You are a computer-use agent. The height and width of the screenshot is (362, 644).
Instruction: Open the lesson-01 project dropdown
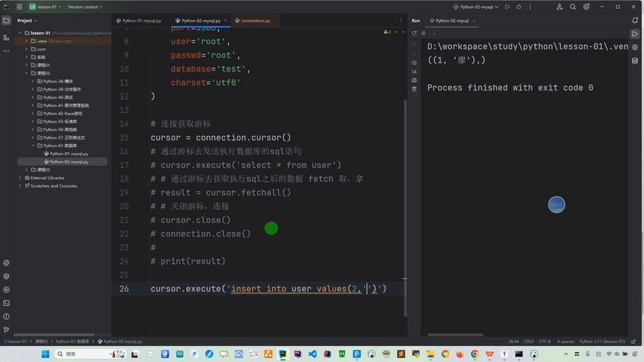[45, 7]
